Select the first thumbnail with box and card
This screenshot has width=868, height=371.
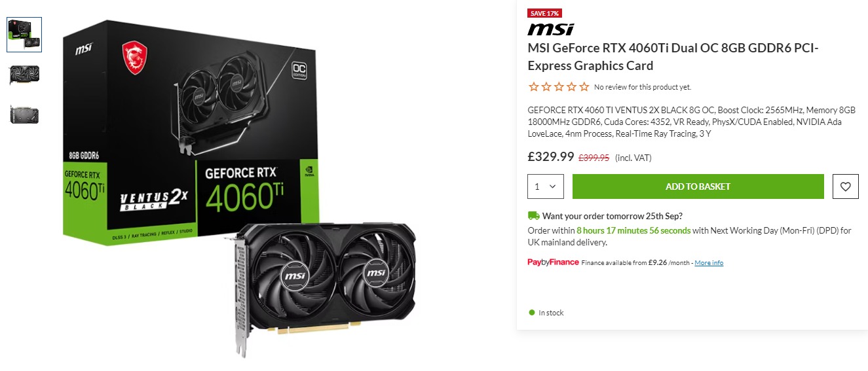click(24, 35)
